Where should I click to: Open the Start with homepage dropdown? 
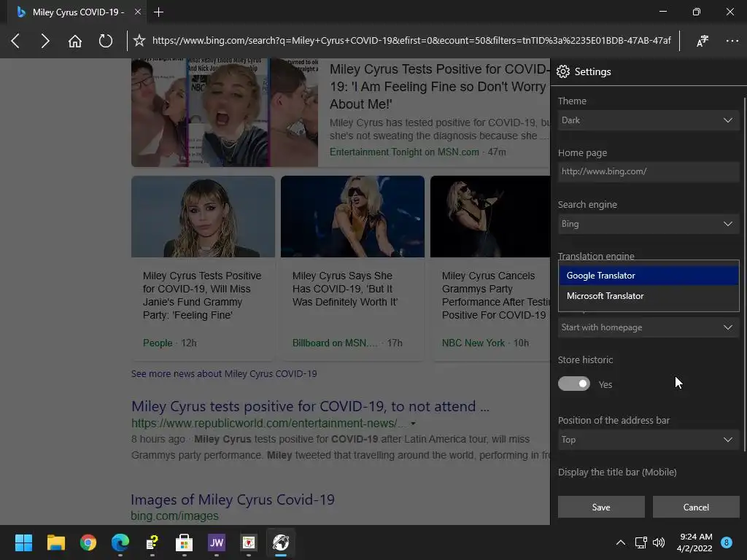(649, 327)
